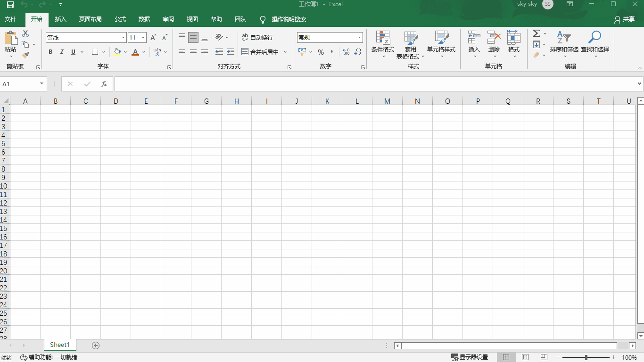Viewport: 644px width, 362px height.
Task: Toggle Bold formatting
Action: tap(50, 52)
